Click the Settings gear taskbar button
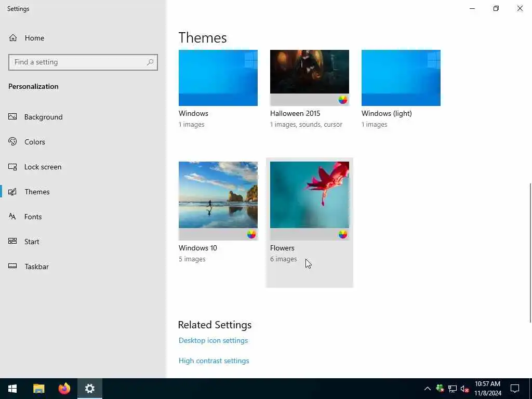 pyautogui.click(x=89, y=389)
